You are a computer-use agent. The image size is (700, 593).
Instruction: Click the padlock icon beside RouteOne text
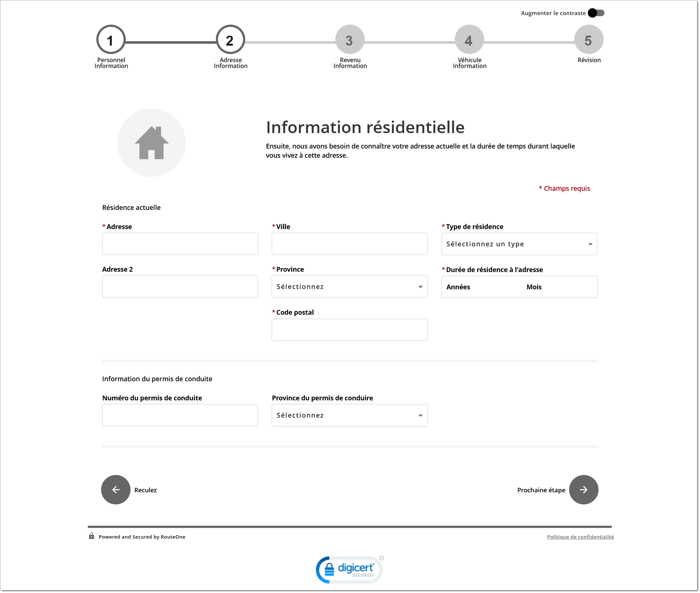pyautogui.click(x=92, y=536)
